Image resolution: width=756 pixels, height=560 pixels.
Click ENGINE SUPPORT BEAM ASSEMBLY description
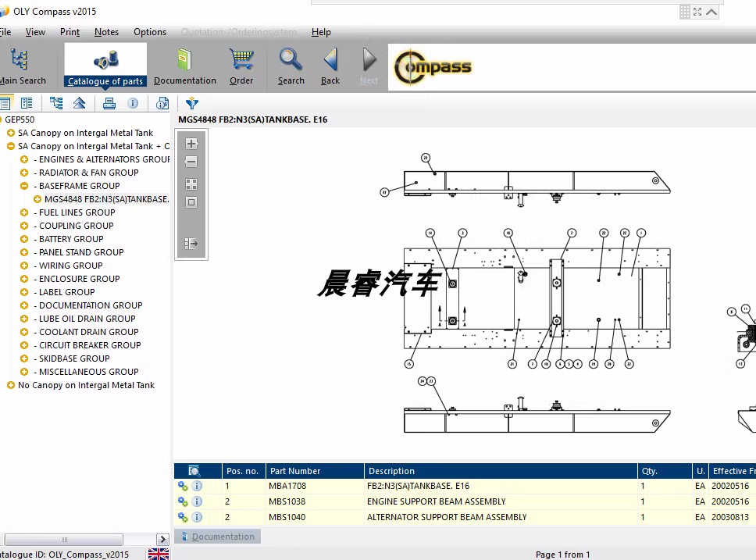click(437, 501)
